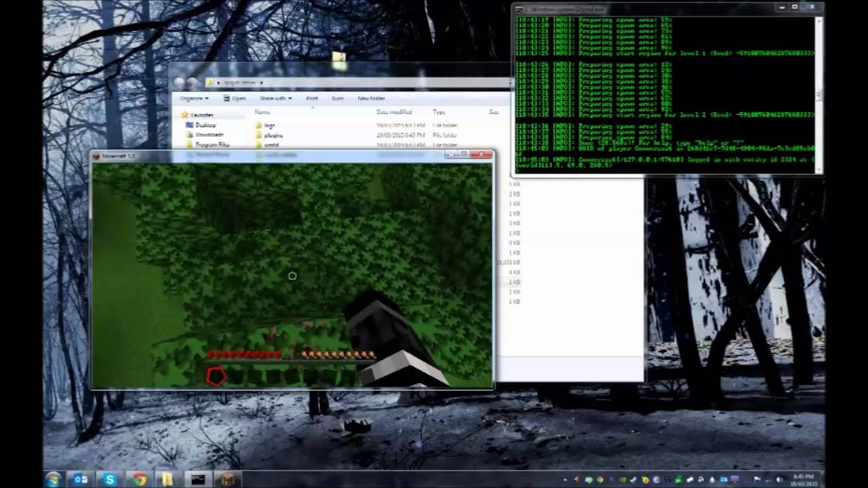Open the Share with dropdown
Image resolution: width=868 pixels, height=488 pixels.
point(275,98)
